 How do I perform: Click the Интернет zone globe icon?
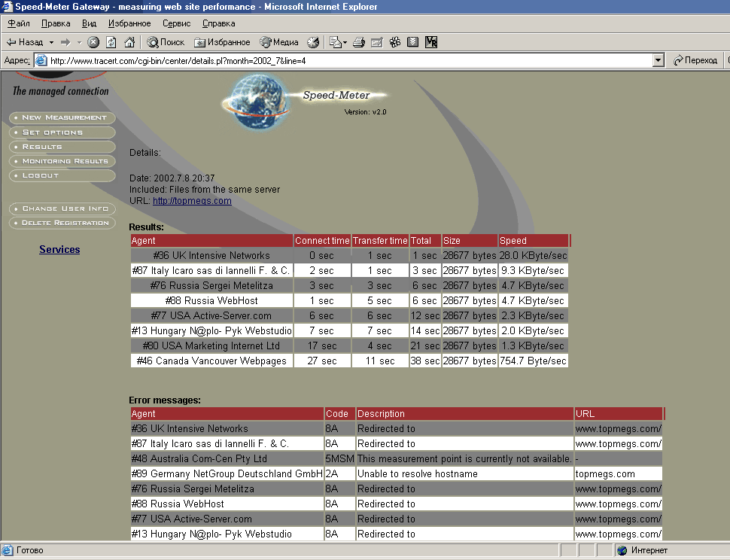click(x=622, y=551)
